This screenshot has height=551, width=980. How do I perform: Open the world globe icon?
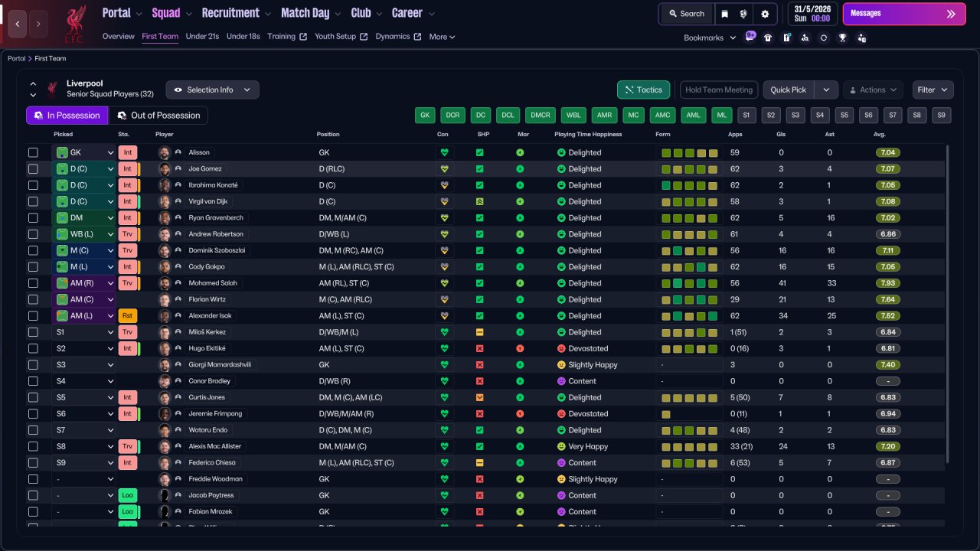pyautogui.click(x=743, y=14)
